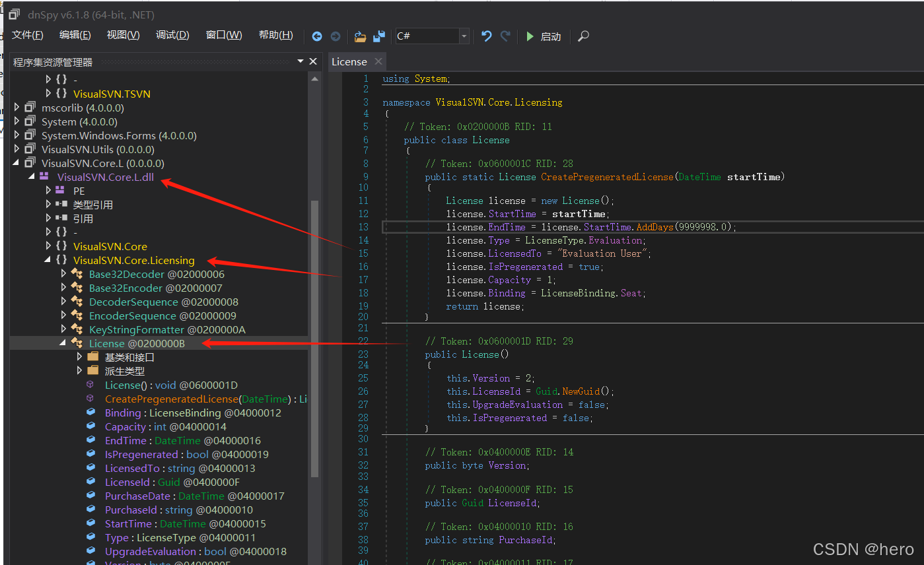The width and height of the screenshot is (924, 565).
Task: Select the LicenseId : Guid field
Action: click(172, 482)
